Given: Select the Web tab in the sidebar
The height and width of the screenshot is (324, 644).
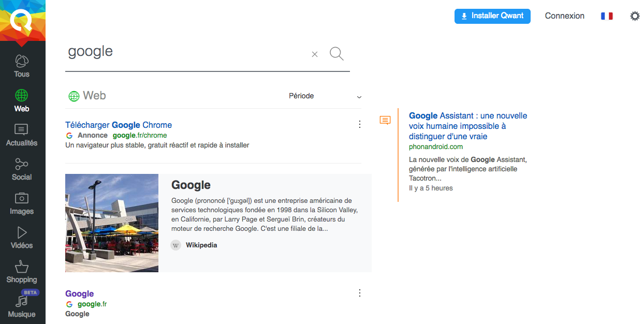Looking at the screenshot, I should [x=22, y=100].
